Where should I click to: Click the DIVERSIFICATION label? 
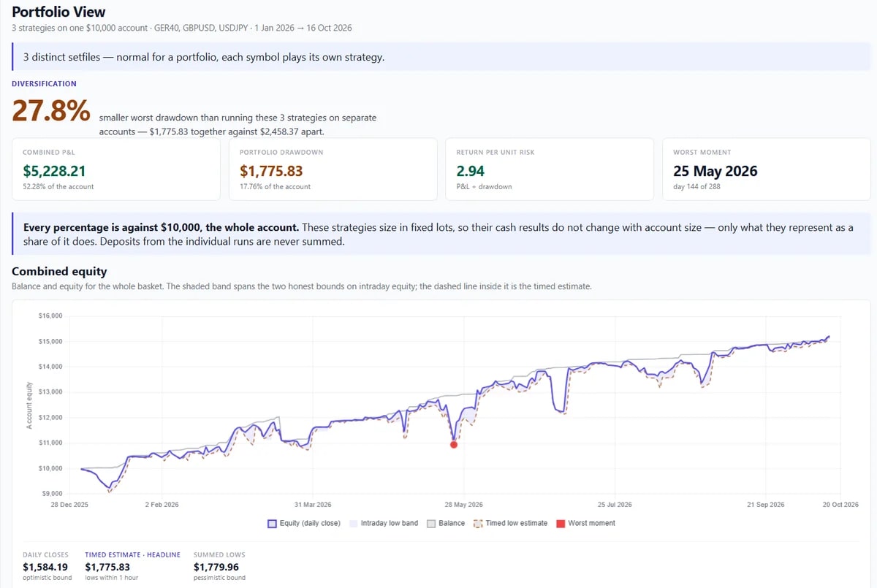[x=44, y=84]
